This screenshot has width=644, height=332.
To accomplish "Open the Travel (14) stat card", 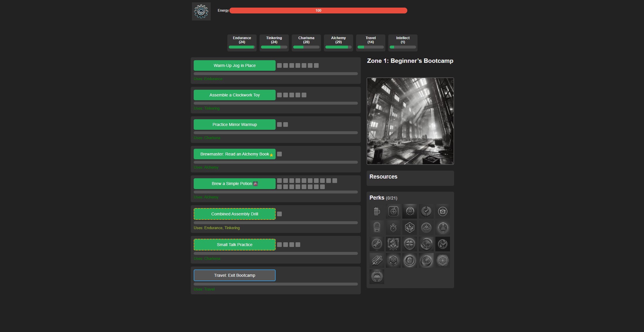I will pos(371,43).
